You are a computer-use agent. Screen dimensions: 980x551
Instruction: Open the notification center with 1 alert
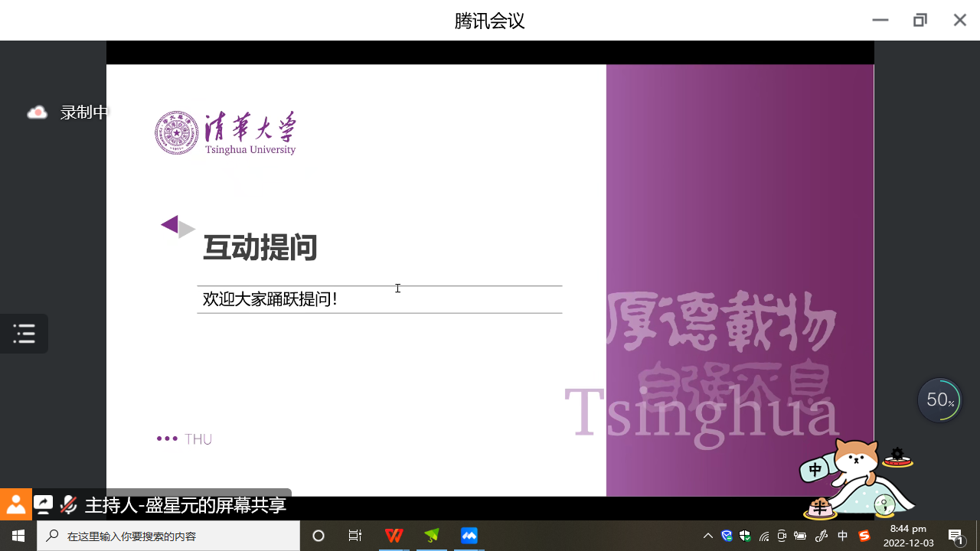point(955,536)
